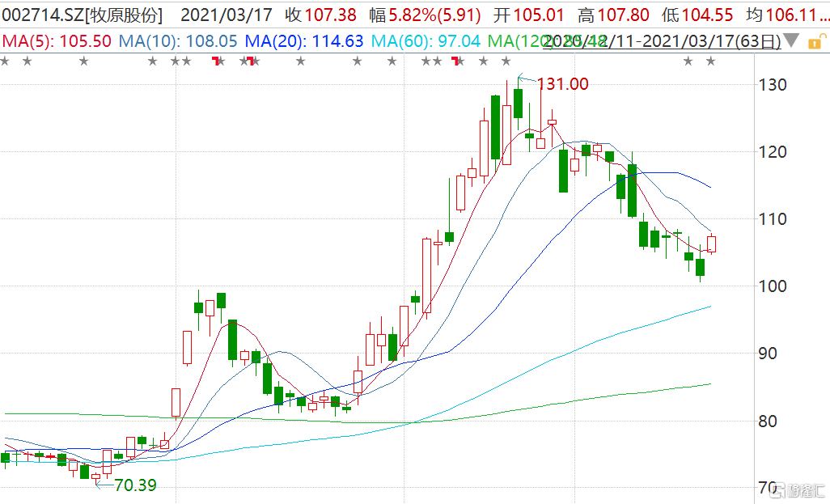Click the closing price 107.38
The width and height of the screenshot is (830, 504).
coord(331,15)
